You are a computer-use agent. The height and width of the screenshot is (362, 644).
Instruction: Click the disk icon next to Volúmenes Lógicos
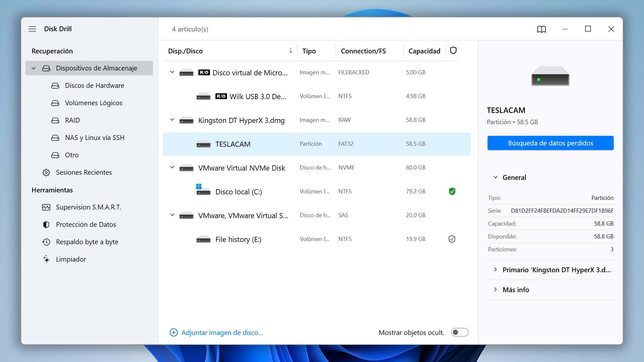(x=55, y=103)
